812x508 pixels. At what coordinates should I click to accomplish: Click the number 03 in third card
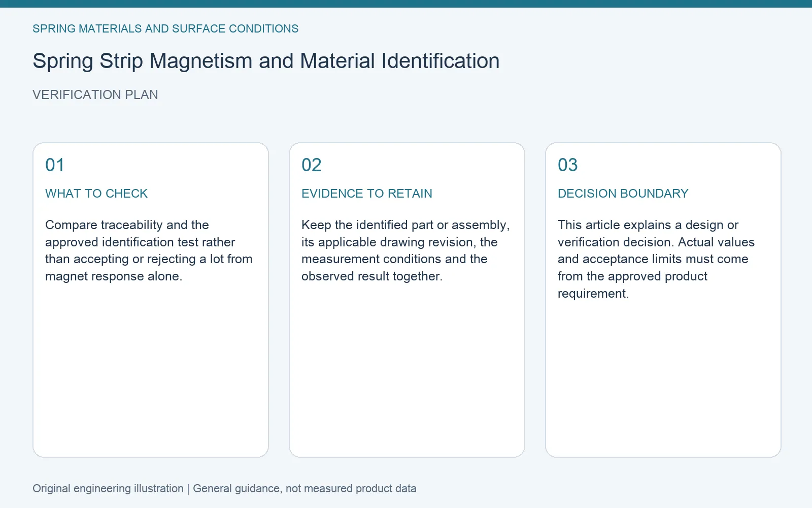[x=568, y=165]
